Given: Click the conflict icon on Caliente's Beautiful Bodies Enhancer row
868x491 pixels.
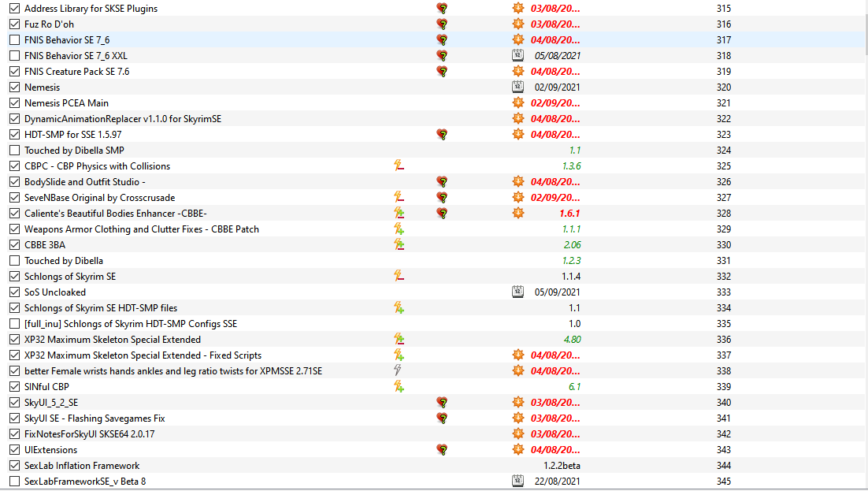Looking at the screenshot, I should click(399, 213).
